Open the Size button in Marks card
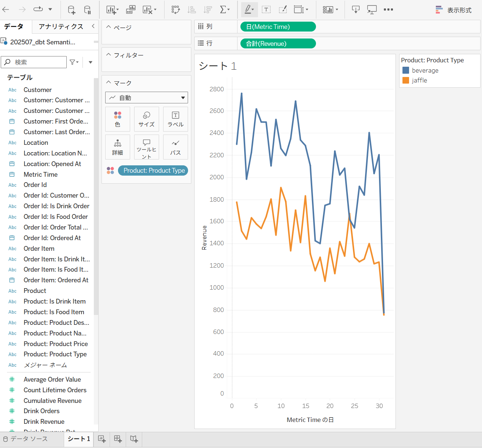482x448 pixels. pyautogui.click(x=147, y=119)
